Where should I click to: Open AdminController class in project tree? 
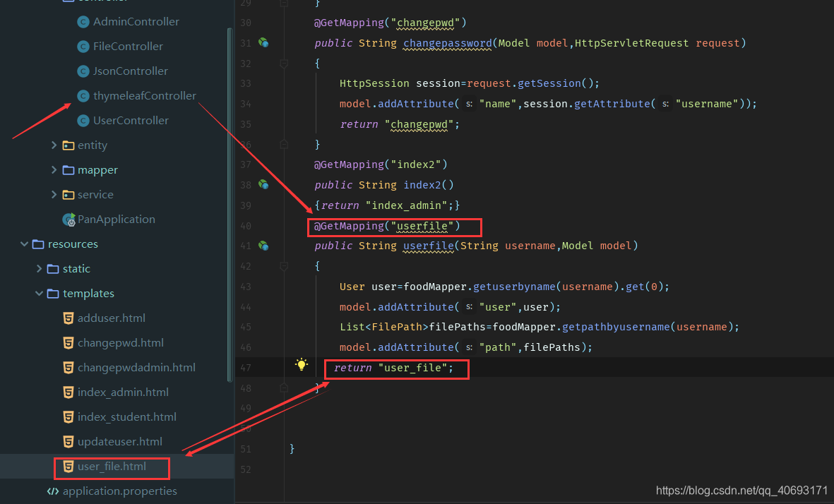pyautogui.click(x=136, y=22)
